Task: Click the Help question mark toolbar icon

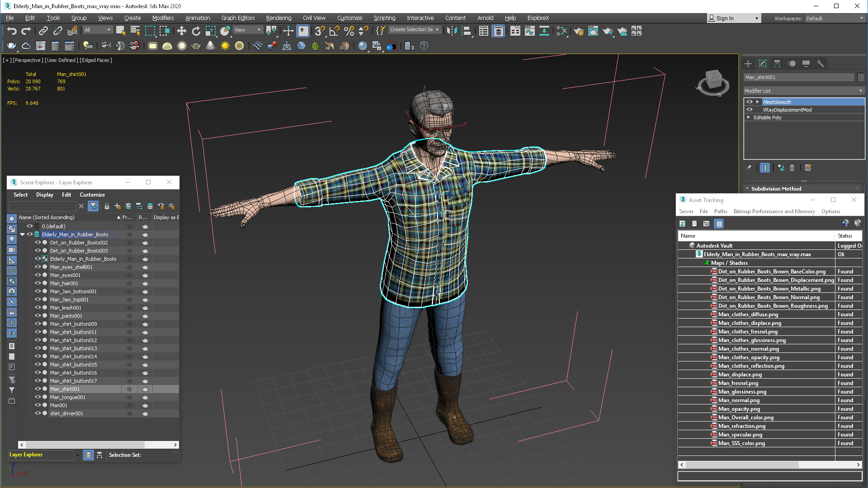Action: click(424, 46)
